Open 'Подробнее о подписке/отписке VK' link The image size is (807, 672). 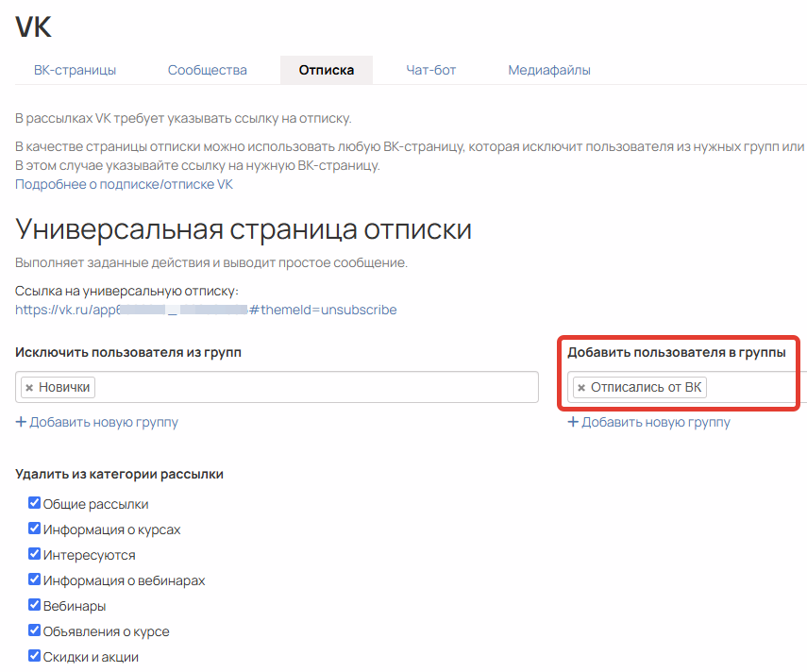[x=124, y=184]
